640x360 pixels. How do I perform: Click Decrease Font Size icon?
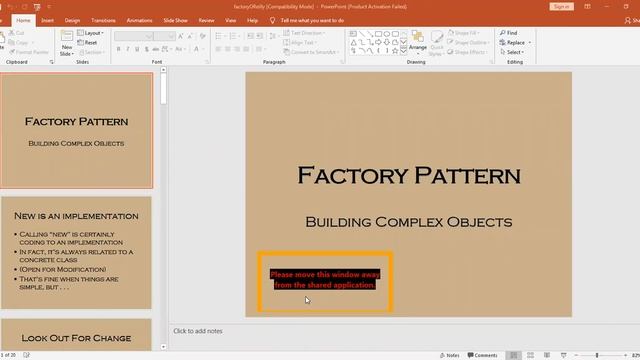click(x=190, y=36)
